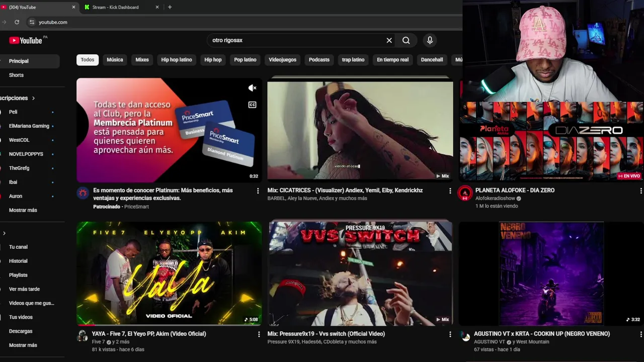
Task: Open options for YAYA video
Action: 259,334
